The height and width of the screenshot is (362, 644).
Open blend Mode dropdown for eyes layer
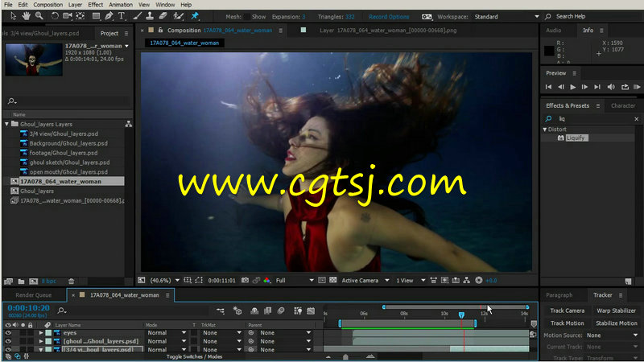(167, 333)
